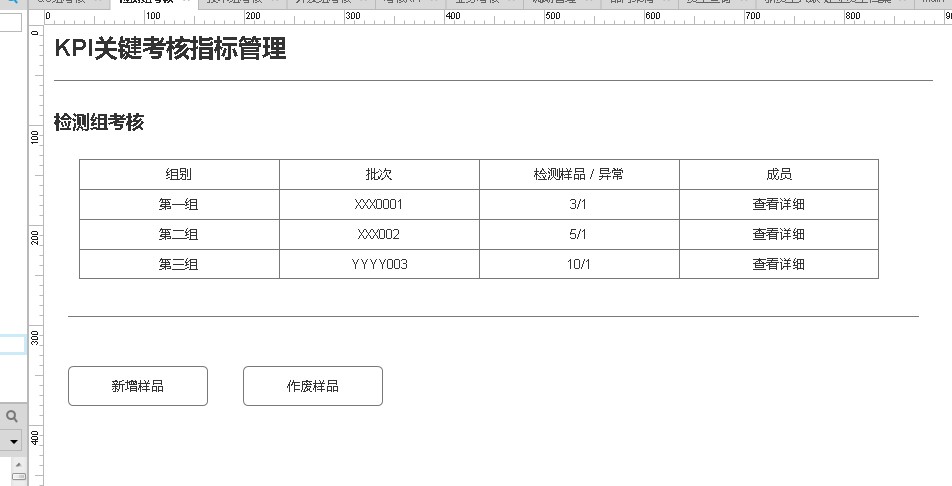Select the YYYY003 batch cell

pos(379,264)
